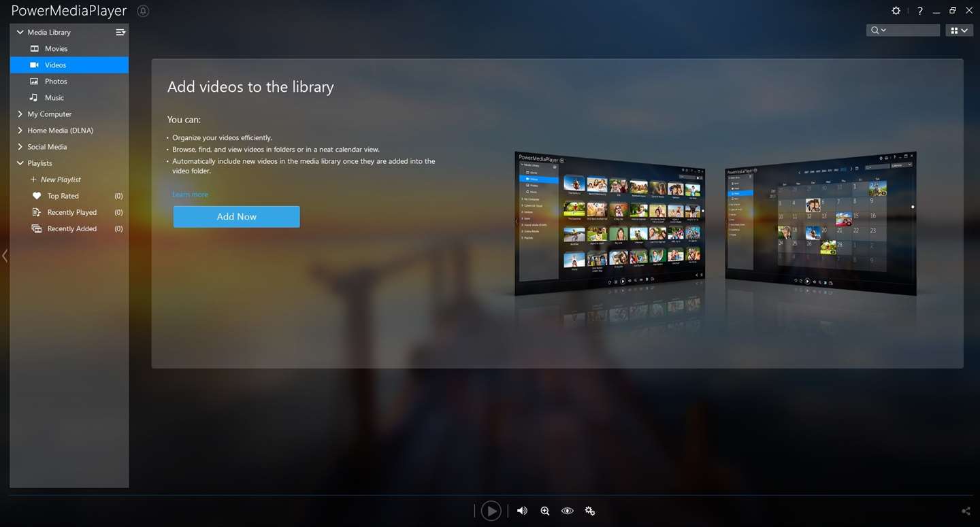Viewport: 980px width, 527px height.
Task: Click the Playlists label
Action: [x=40, y=163]
